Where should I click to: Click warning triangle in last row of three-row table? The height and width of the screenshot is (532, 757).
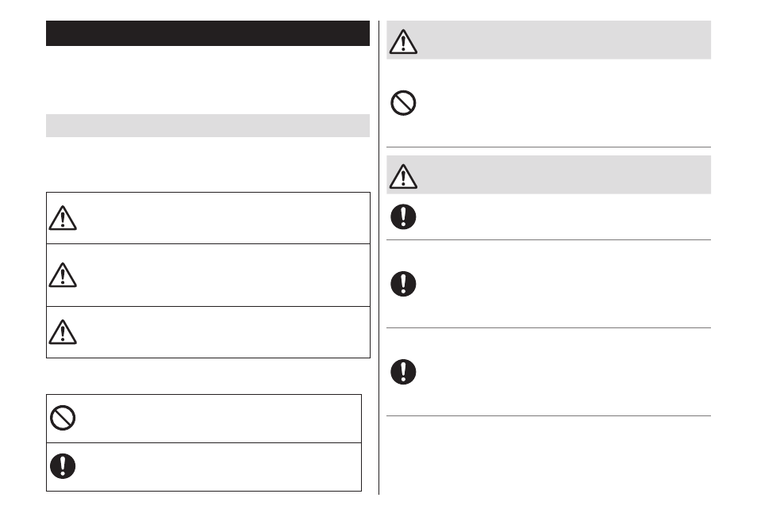coord(63,332)
